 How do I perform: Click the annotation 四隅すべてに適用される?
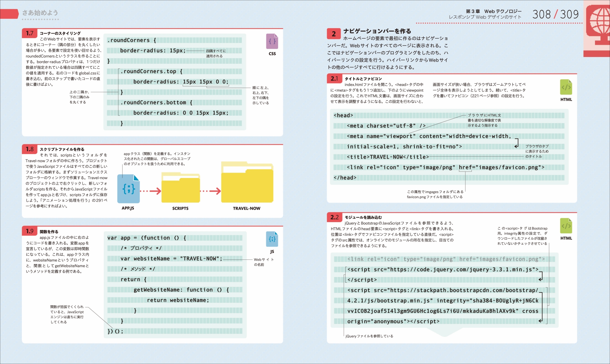(x=216, y=53)
